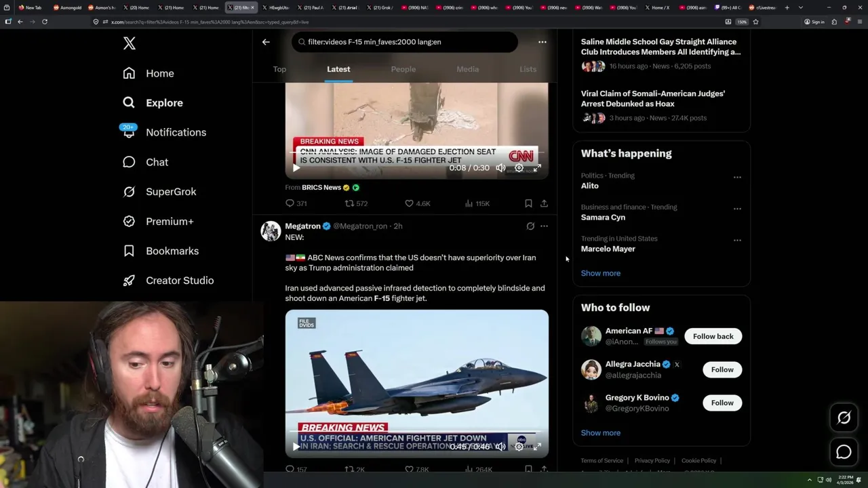Mute the CNN video audio
The image size is (868, 488).
(500, 168)
